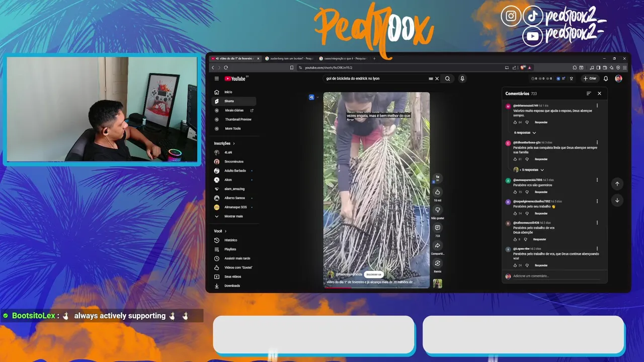Viewport: 644px width, 362px height.
Task: Open the notifications bell
Action: (606, 78)
